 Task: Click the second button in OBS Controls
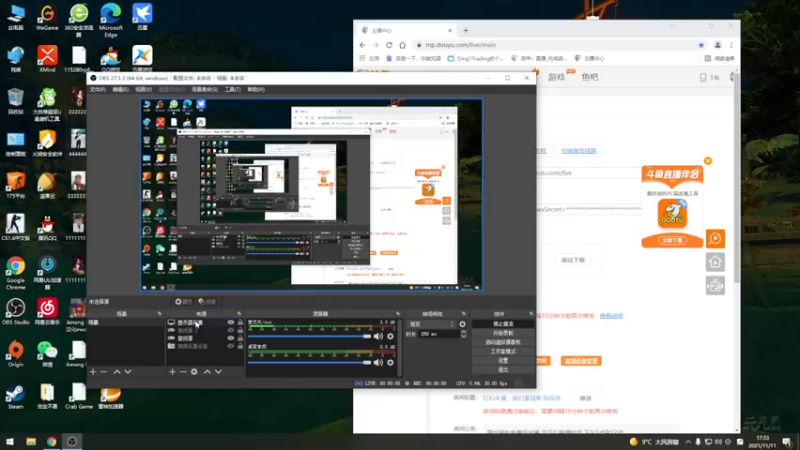(x=503, y=333)
